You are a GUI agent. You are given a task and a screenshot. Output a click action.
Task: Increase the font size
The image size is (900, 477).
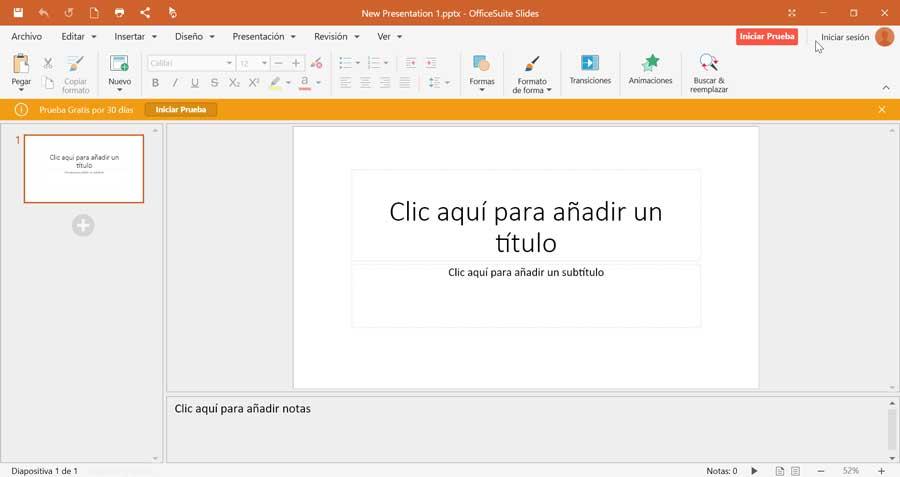pyautogui.click(x=296, y=63)
